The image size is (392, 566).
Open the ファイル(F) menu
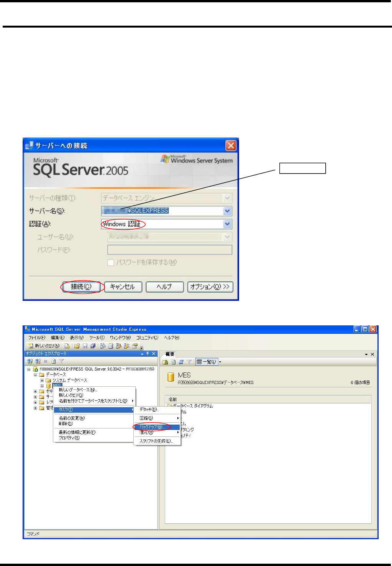coord(37,338)
